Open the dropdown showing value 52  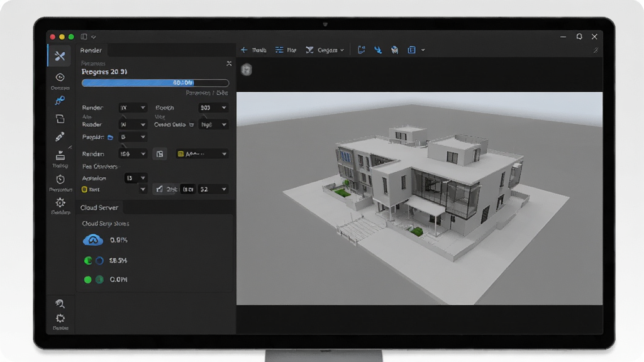[213, 189]
